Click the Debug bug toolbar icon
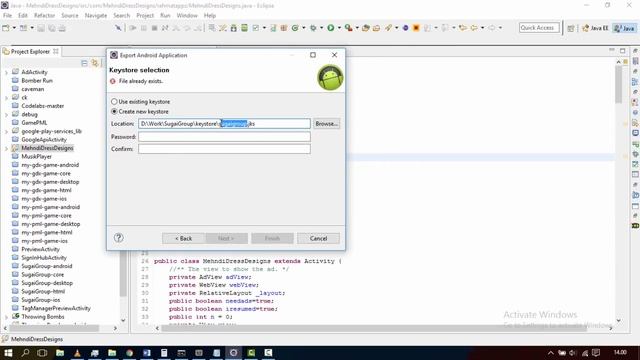Screen dimensions: 640x360 point(313,28)
